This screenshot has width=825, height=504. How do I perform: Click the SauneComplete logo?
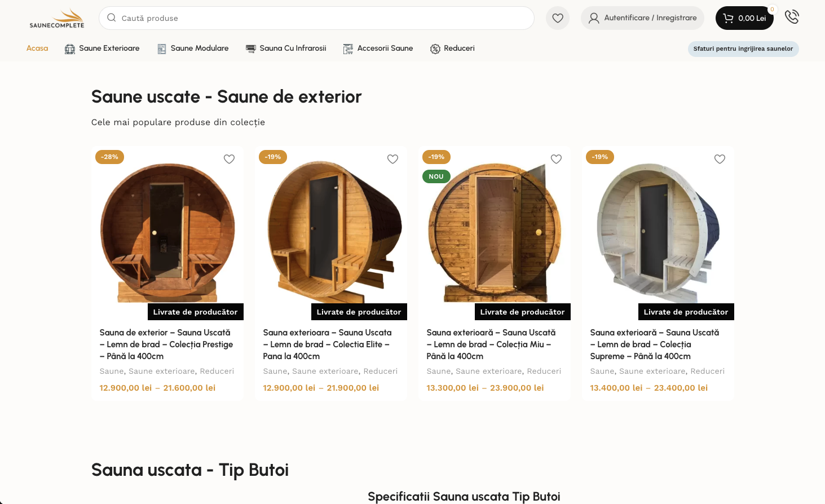[57, 18]
